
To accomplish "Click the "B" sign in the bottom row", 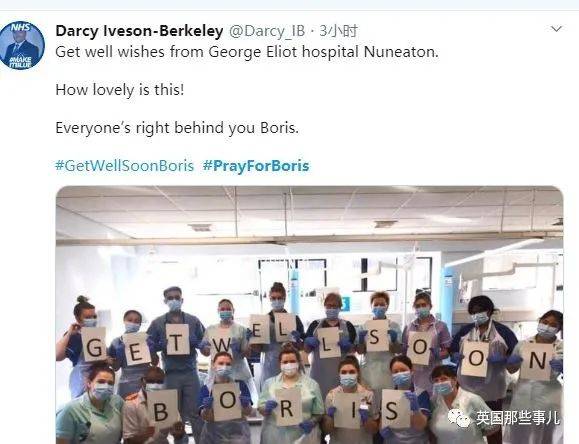I will coord(161,409).
